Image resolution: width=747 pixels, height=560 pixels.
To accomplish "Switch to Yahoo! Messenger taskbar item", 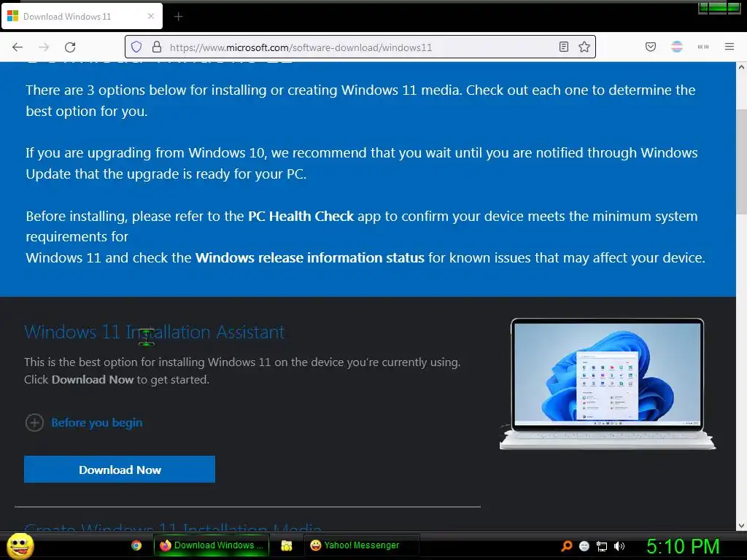I will click(x=361, y=545).
